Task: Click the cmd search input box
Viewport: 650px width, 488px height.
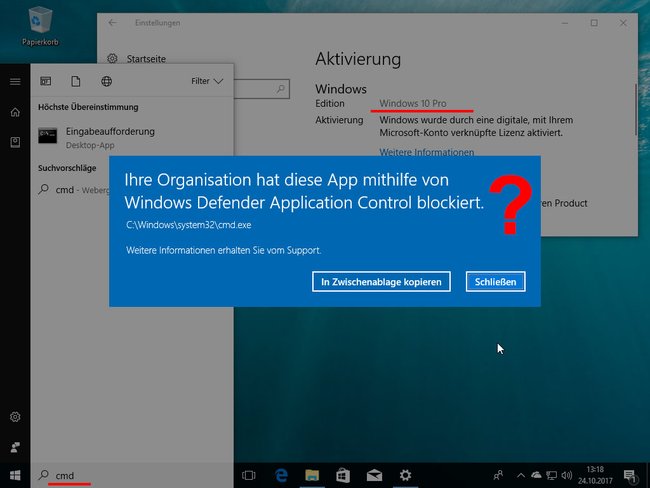Action: coord(132,476)
